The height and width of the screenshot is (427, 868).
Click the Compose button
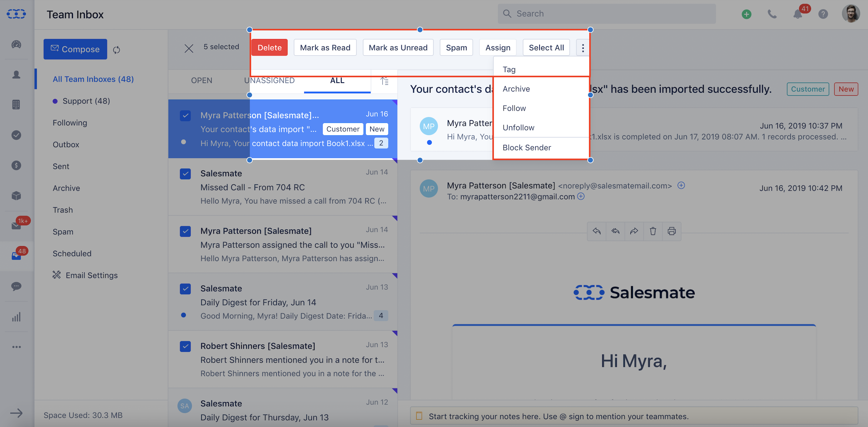pos(75,49)
